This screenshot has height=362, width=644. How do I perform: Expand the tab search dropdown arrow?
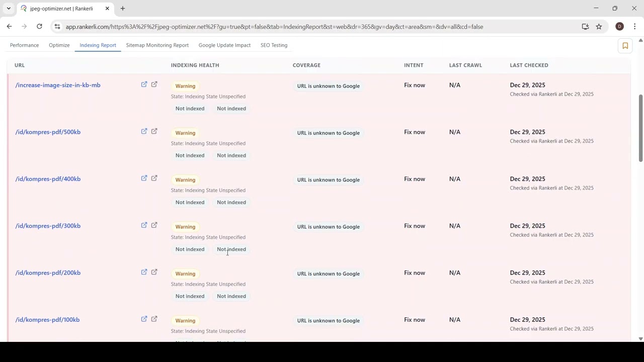tap(9, 9)
